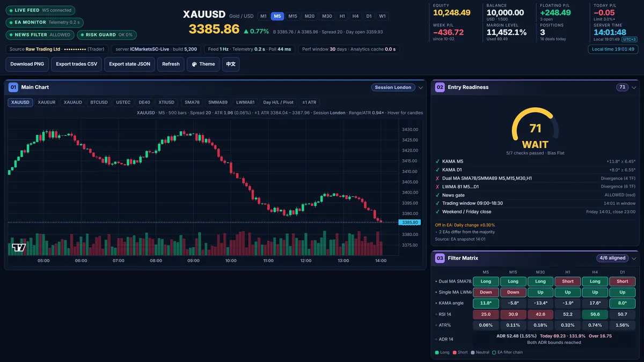Viewport: 644px width, 362px height.
Task: Switch to the H1 timeframe
Action: (342, 16)
